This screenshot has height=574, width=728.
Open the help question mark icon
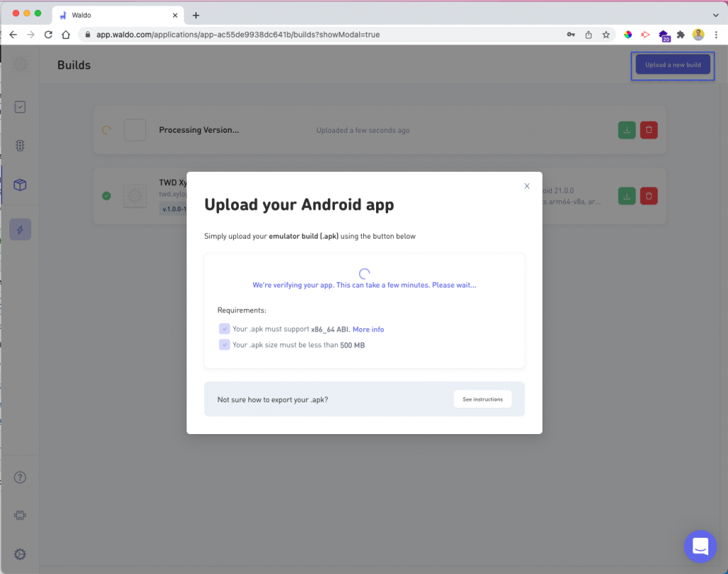click(21, 477)
